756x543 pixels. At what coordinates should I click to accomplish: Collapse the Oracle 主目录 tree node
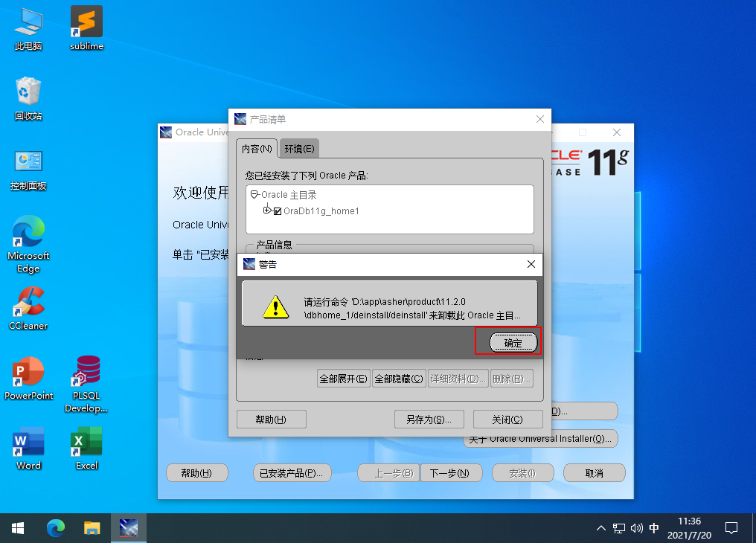click(254, 195)
